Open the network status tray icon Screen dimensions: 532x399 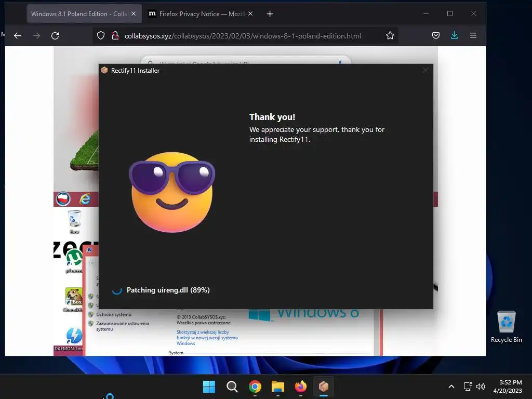[468, 387]
